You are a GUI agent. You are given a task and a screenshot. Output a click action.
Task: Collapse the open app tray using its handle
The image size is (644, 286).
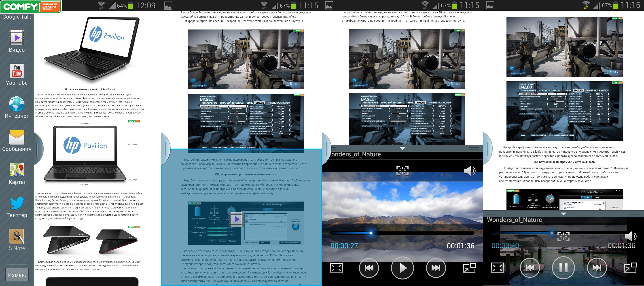tap(38, 149)
